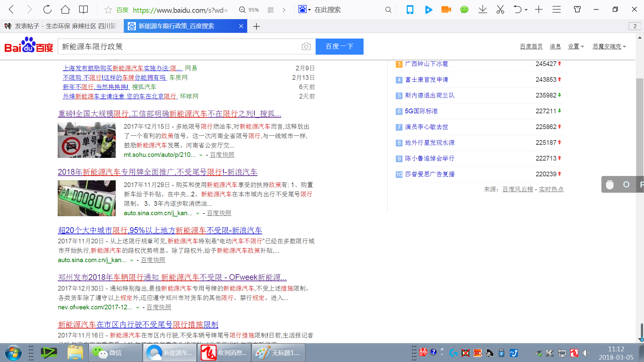
Task: Open file explorer folder in taskbar
Action: pyautogui.click(x=75, y=353)
